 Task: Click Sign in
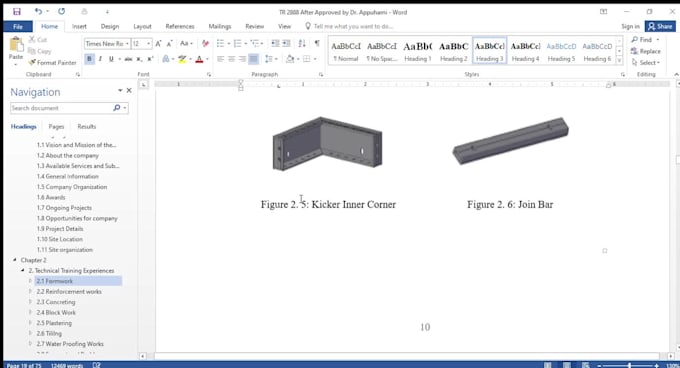pos(630,26)
